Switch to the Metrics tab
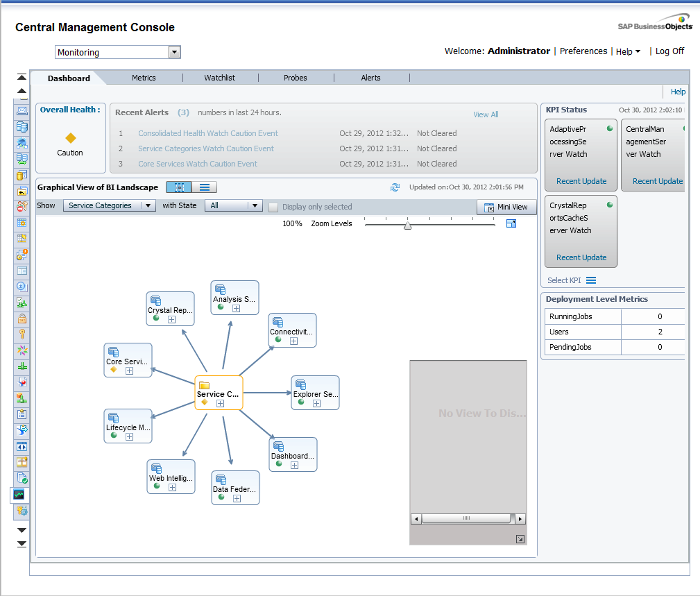This screenshot has height=596, width=700. (144, 78)
